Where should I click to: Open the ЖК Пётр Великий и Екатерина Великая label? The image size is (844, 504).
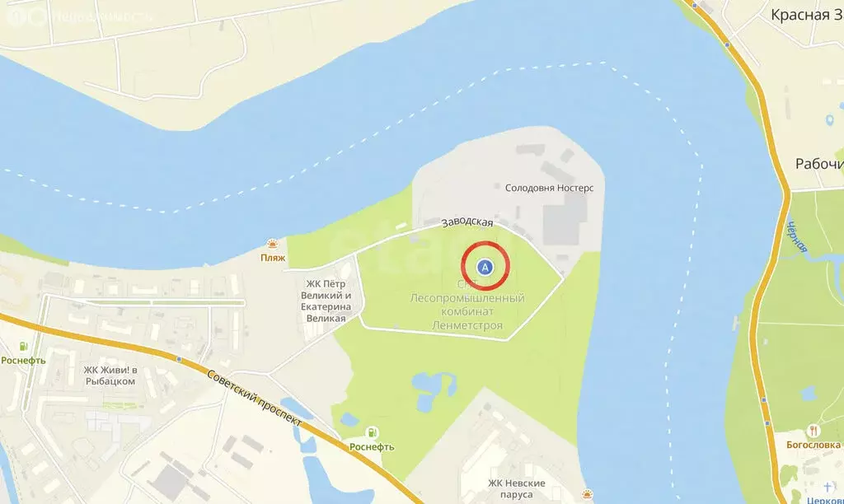point(326,301)
